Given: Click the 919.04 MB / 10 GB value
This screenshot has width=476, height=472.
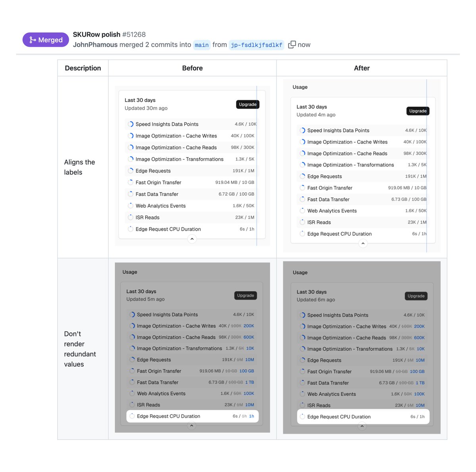Looking at the screenshot, I should click(235, 182).
